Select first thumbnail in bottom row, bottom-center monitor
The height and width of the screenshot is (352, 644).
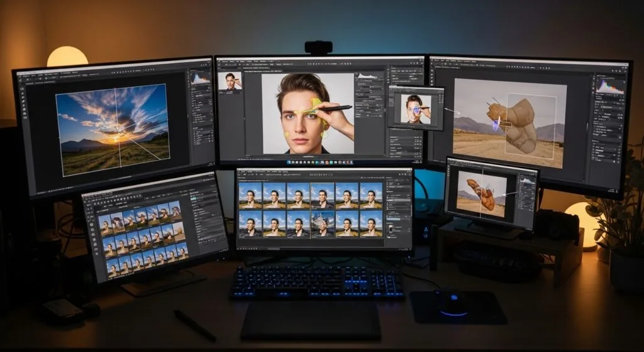point(250,224)
